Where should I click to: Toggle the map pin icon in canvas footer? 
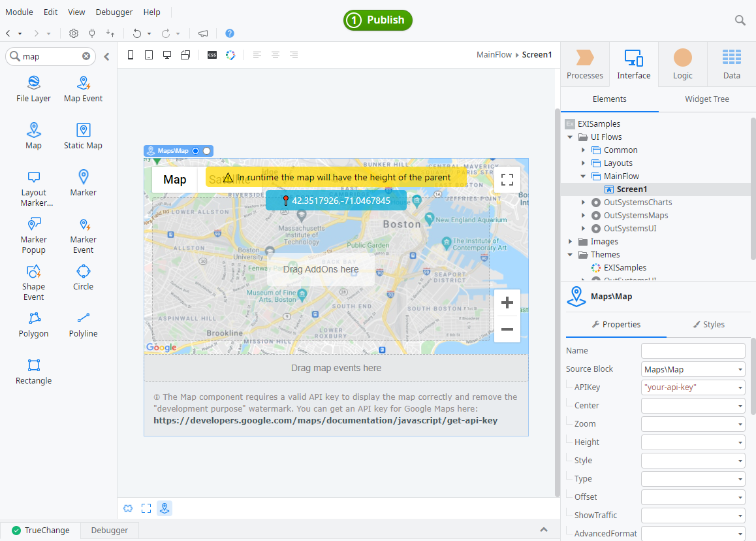pos(165,508)
